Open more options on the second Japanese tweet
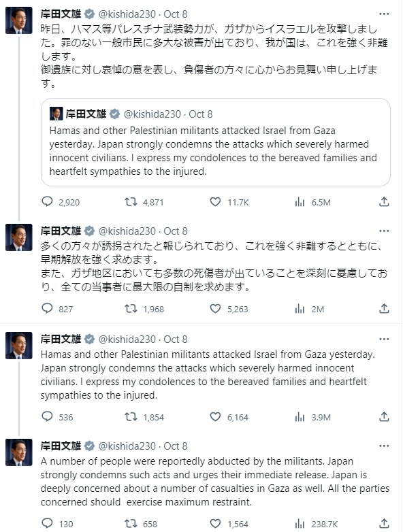Image resolution: width=403 pixels, height=532 pixels. click(384, 231)
